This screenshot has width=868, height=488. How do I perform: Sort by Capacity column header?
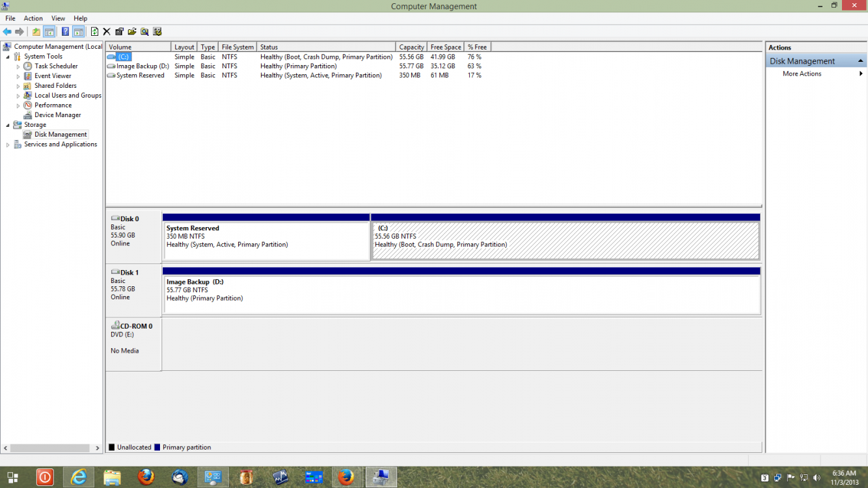click(411, 47)
